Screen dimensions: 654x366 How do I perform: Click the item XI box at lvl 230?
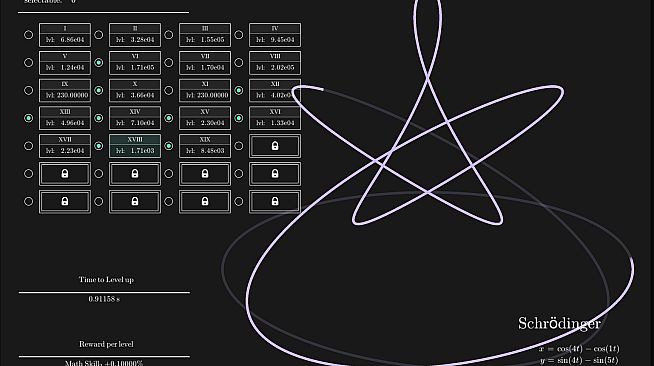pos(205,90)
